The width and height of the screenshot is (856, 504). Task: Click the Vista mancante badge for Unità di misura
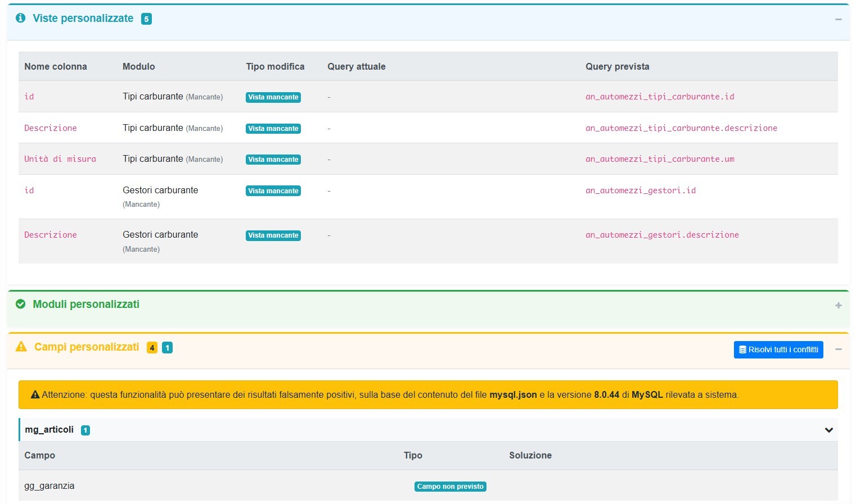pos(273,160)
